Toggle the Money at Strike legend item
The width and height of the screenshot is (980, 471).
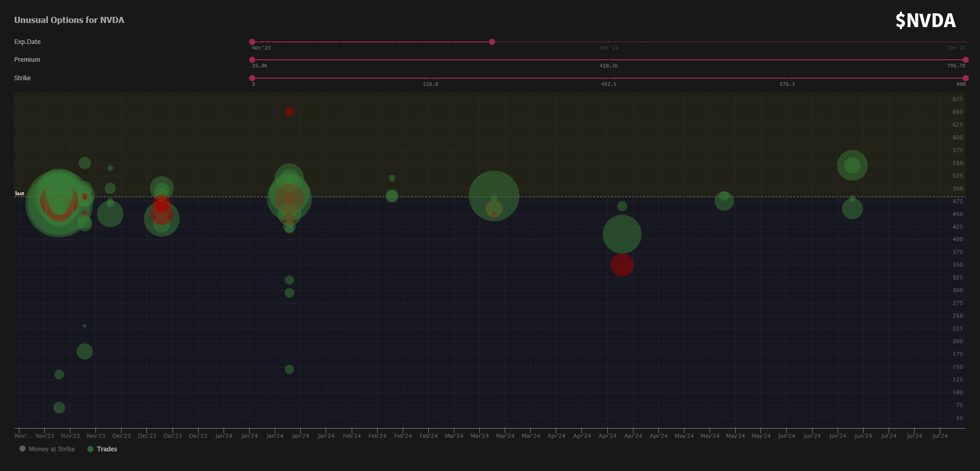tap(47, 449)
